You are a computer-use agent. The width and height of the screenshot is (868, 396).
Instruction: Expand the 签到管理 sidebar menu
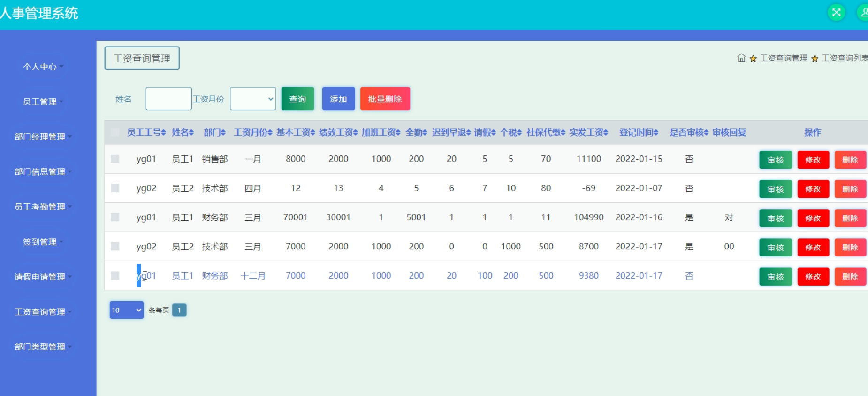tap(43, 241)
